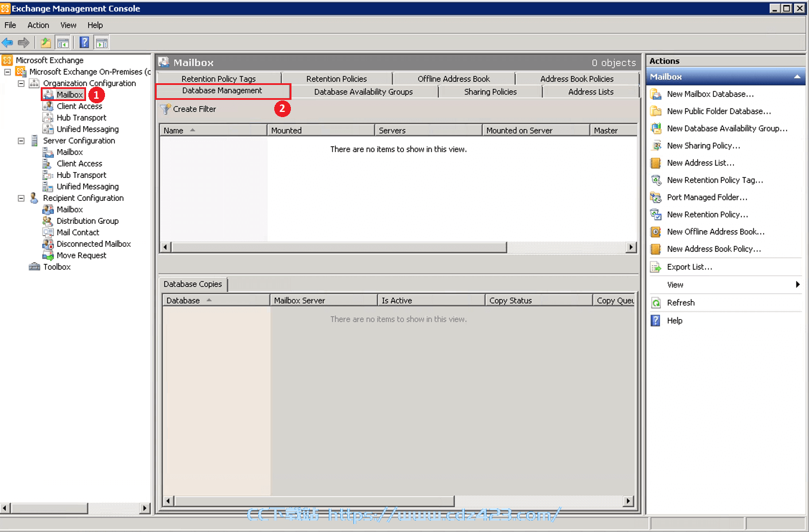Click the Create Filter button
This screenshot has width=809, height=532.
(x=189, y=109)
